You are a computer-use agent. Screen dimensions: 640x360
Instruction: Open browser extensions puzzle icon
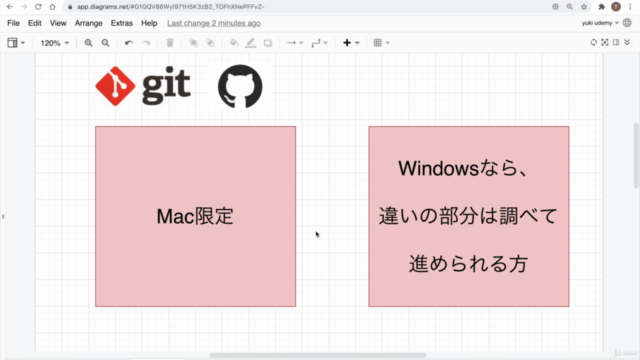[x=601, y=7]
